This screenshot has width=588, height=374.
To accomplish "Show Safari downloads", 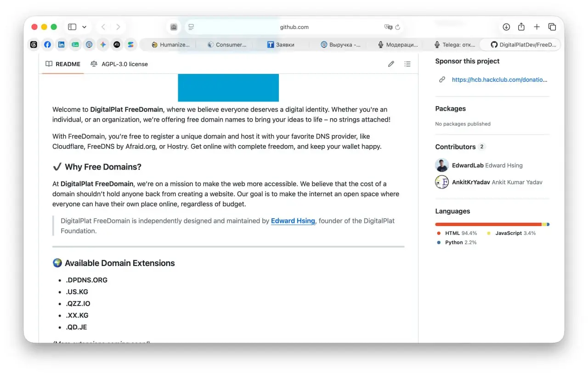I will click(506, 27).
